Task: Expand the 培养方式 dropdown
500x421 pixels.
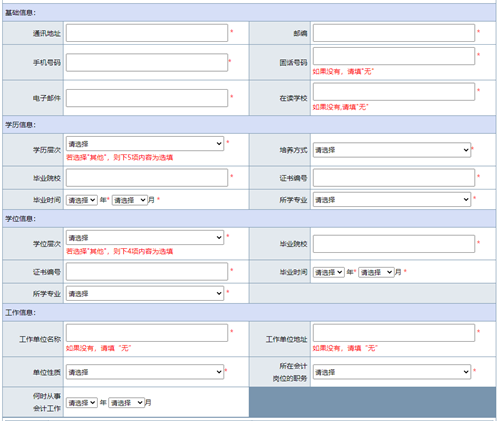Action: pos(392,150)
